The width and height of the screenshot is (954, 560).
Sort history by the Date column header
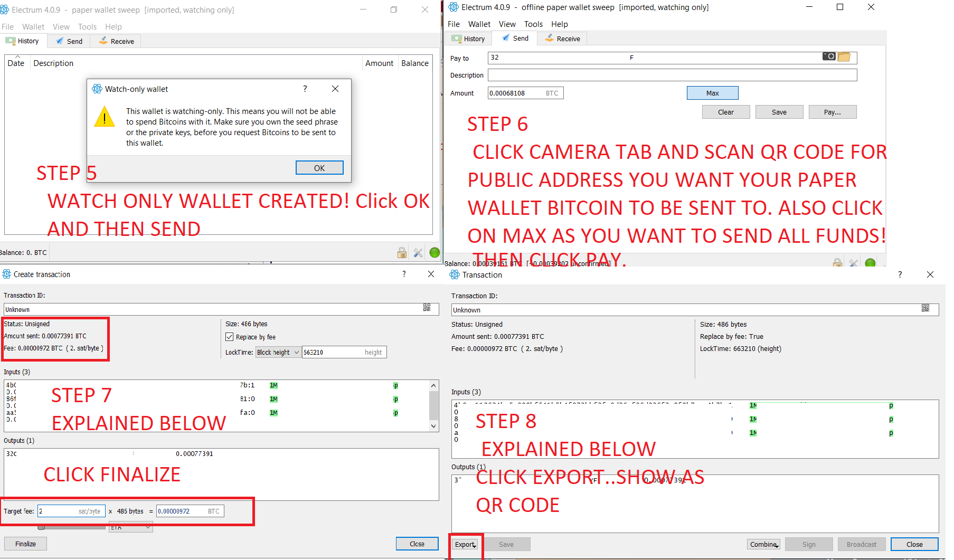pos(16,63)
